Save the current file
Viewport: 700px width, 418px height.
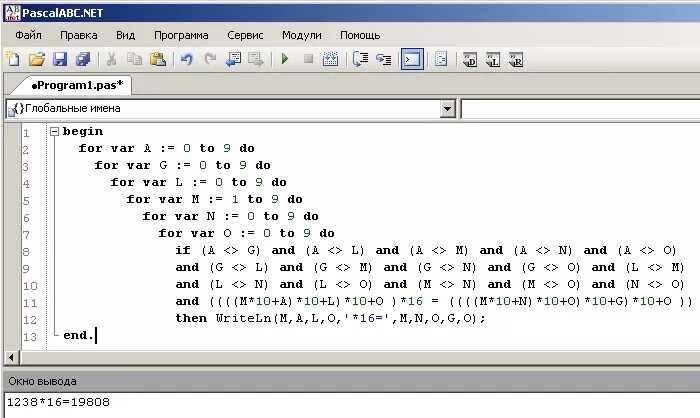click(x=60, y=59)
